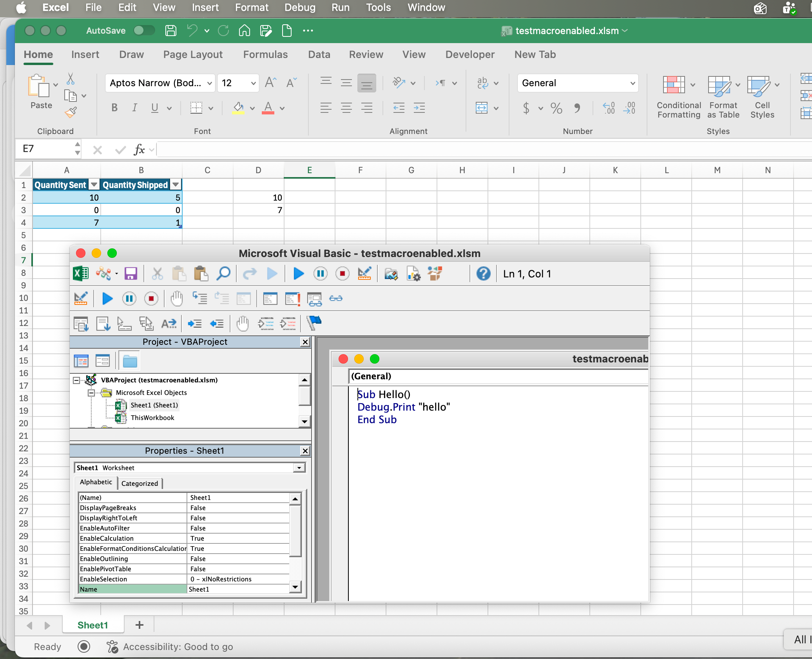The image size is (812, 659).
Task: Click the Quick Watch glasses icon
Action: [336, 299]
